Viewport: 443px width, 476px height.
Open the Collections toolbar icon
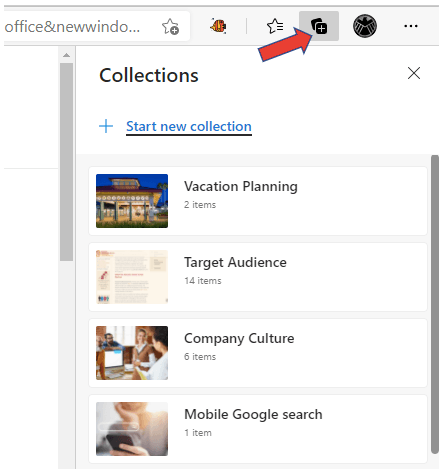coord(318,26)
